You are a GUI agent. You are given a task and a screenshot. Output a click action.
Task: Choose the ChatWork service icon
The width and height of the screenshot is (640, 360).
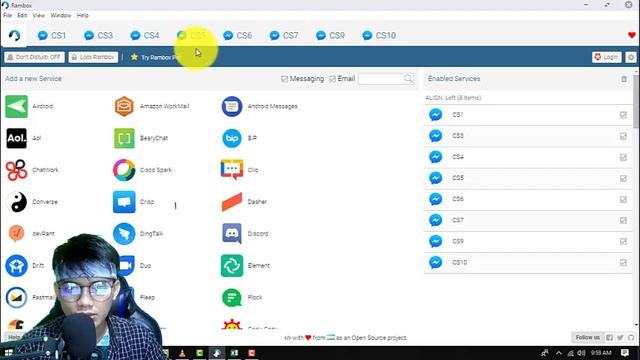coord(16,170)
